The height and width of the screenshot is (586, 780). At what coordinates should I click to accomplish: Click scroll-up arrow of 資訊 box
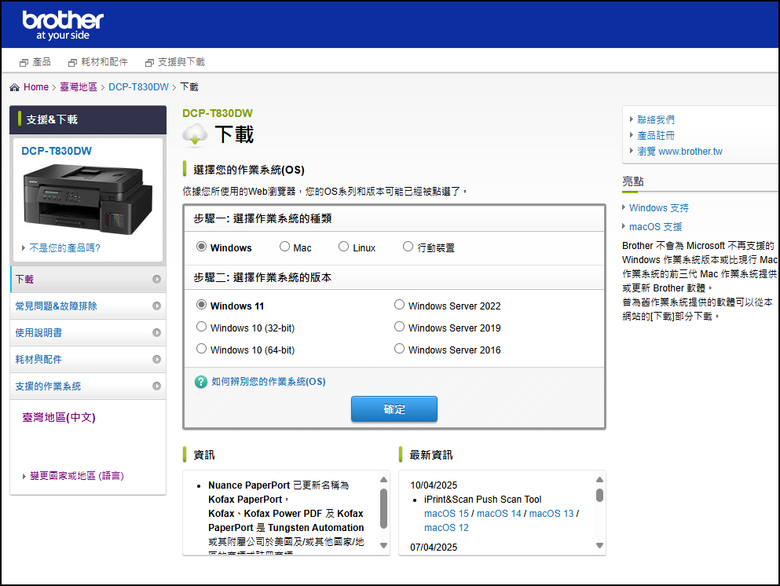pos(384,480)
